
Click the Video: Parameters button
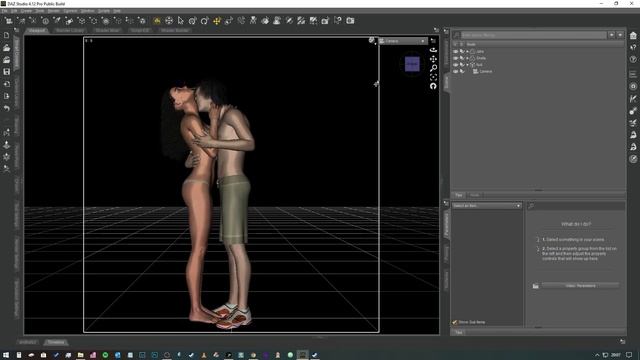pyautogui.click(x=580, y=286)
